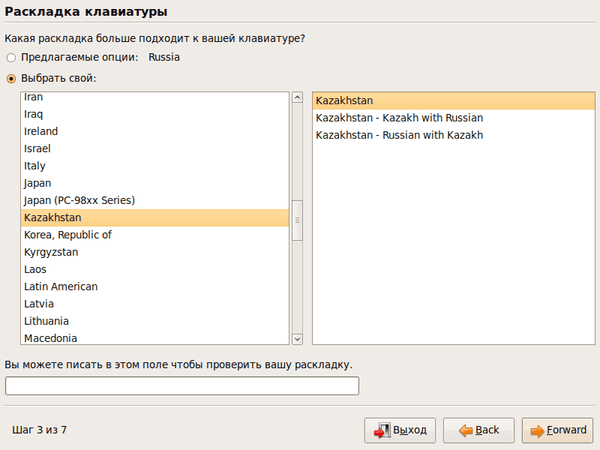Viewport: 600px width, 450px height.
Task: Proceed with the Forward button
Action: point(558,430)
